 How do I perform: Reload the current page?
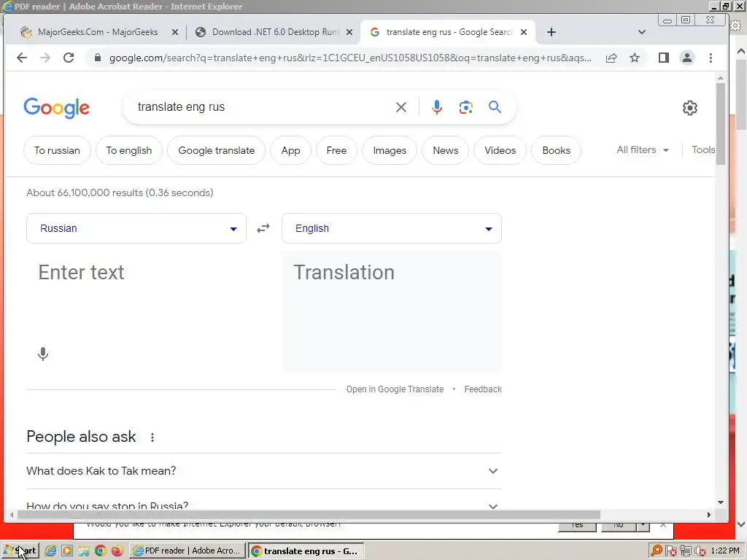[69, 58]
